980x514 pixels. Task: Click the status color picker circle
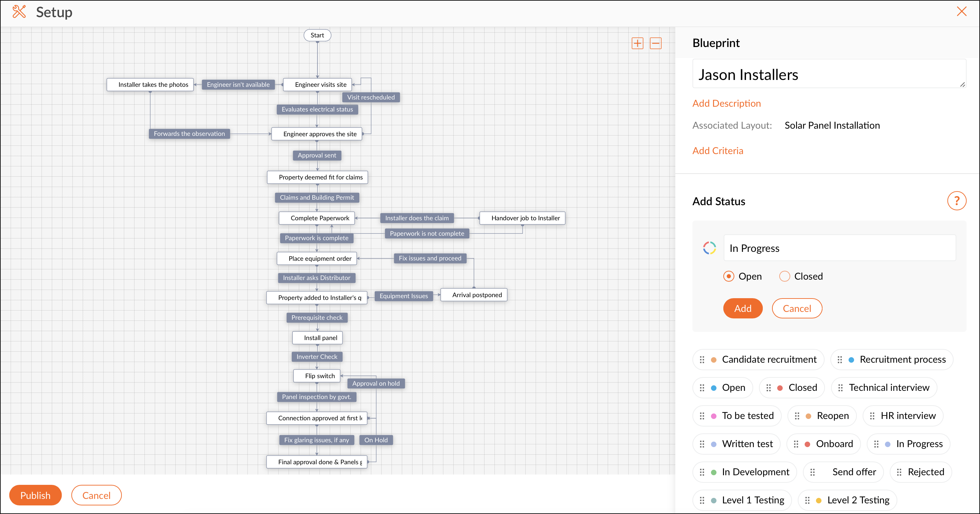(709, 248)
